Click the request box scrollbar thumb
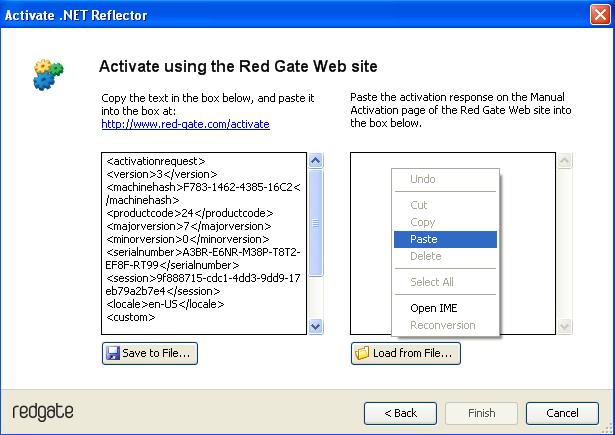615x435 pixels. (x=316, y=223)
